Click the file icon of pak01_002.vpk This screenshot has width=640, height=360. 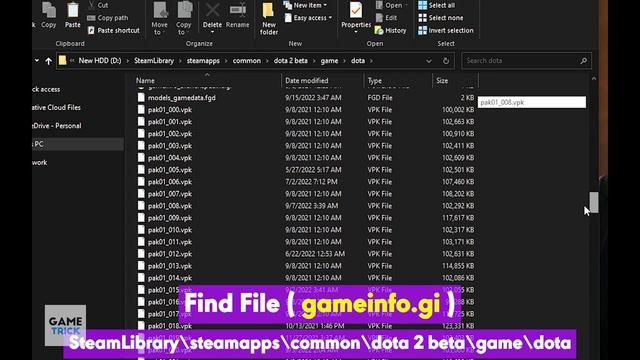pyautogui.click(x=141, y=133)
